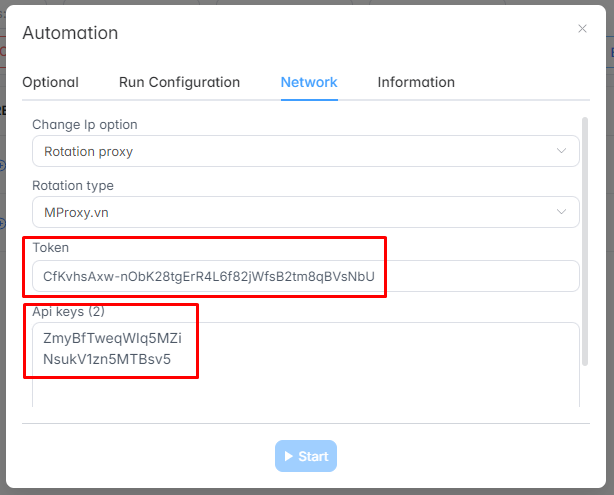Open the Change Ip option dropdown
This screenshot has height=495, width=614.
click(305, 151)
